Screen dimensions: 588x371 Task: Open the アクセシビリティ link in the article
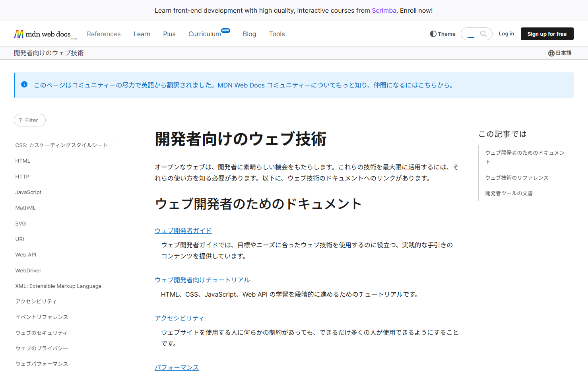pyautogui.click(x=179, y=318)
